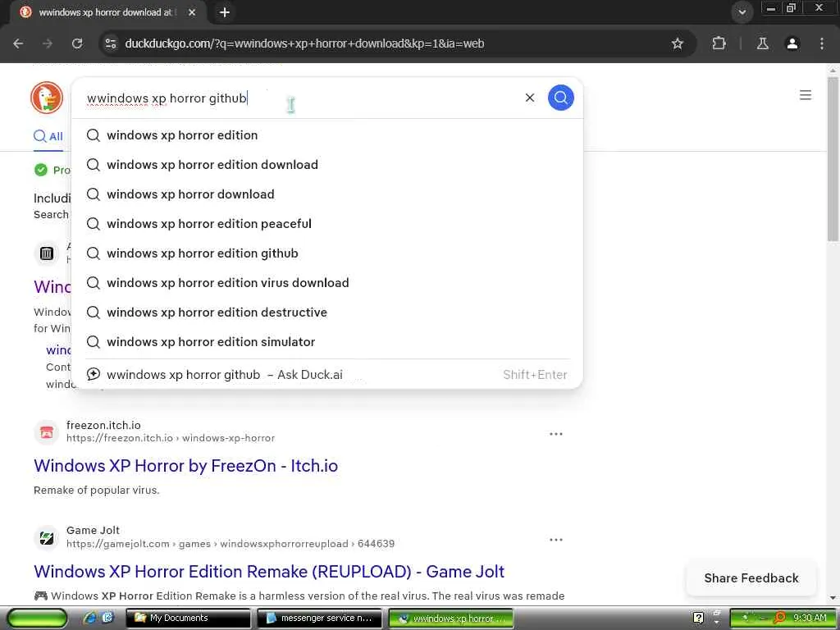This screenshot has width=840, height=630.
Task: Click the freezon.itch.io site favicon
Action: pyautogui.click(x=47, y=432)
